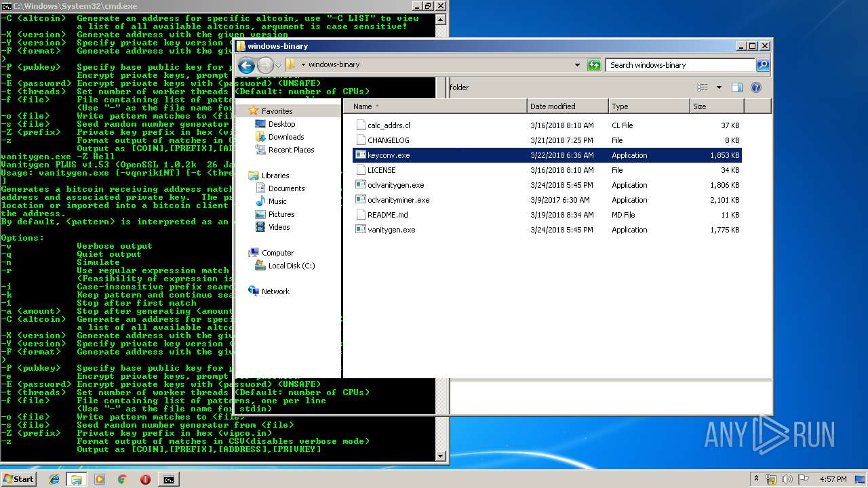Click Network in navigation pane

click(275, 291)
